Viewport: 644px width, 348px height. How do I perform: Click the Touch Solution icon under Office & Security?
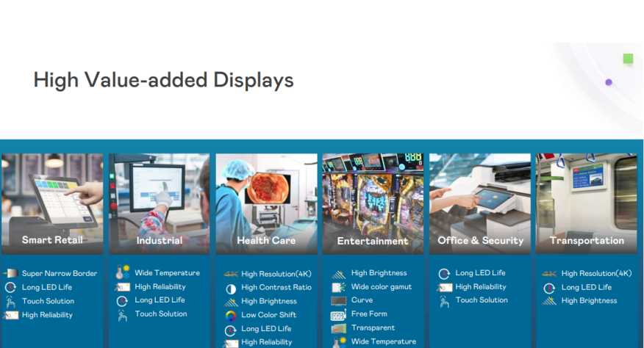(x=444, y=301)
